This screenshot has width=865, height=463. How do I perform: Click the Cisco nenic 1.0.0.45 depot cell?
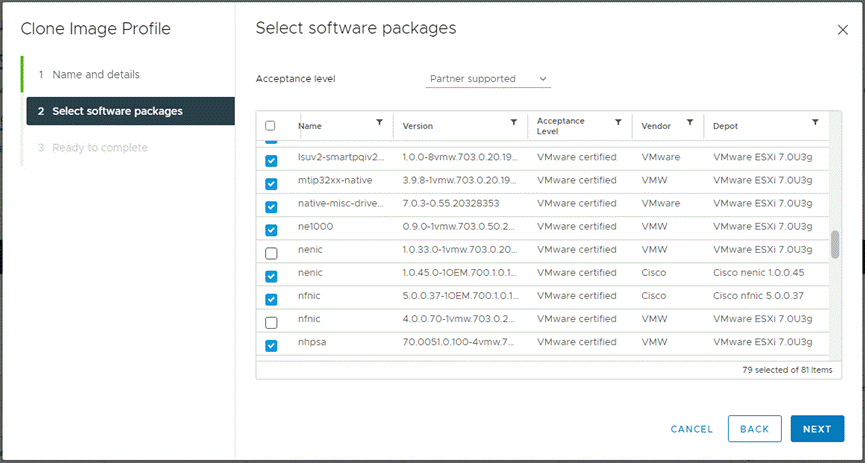(x=759, y=273)
